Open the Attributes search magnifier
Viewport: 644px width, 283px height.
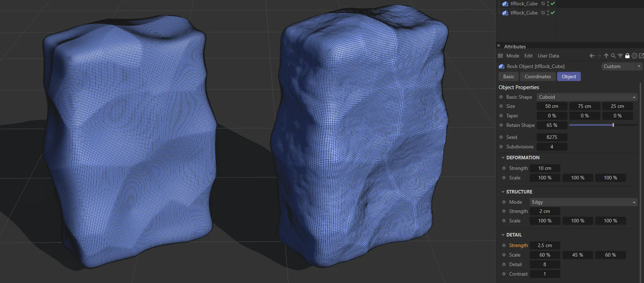point(613,56)
